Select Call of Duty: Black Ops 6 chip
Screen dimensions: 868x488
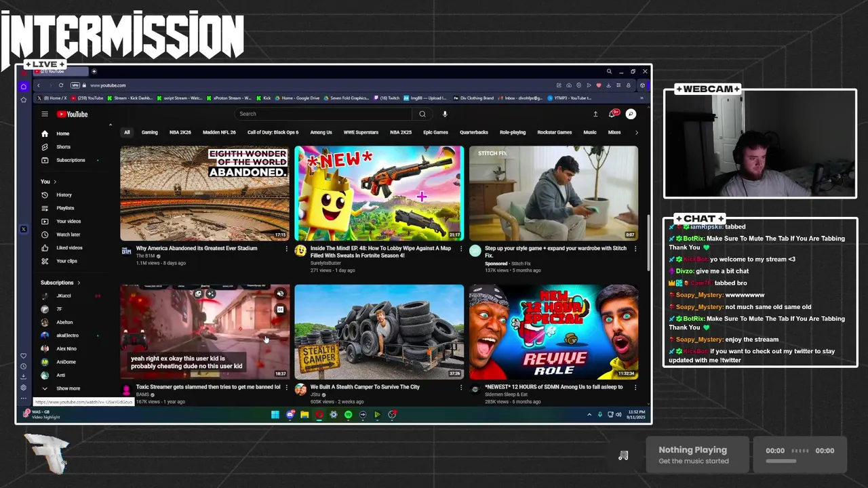[273, 132]
